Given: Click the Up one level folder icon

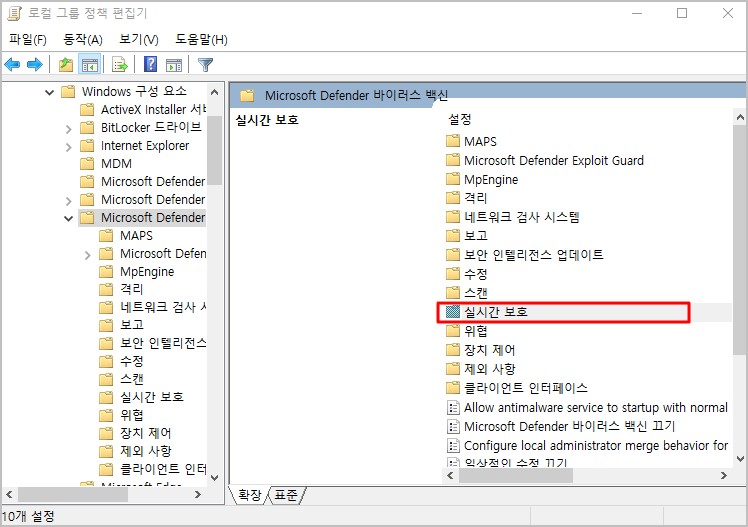Looking at the screenshot, I should [x=65, y=64].
